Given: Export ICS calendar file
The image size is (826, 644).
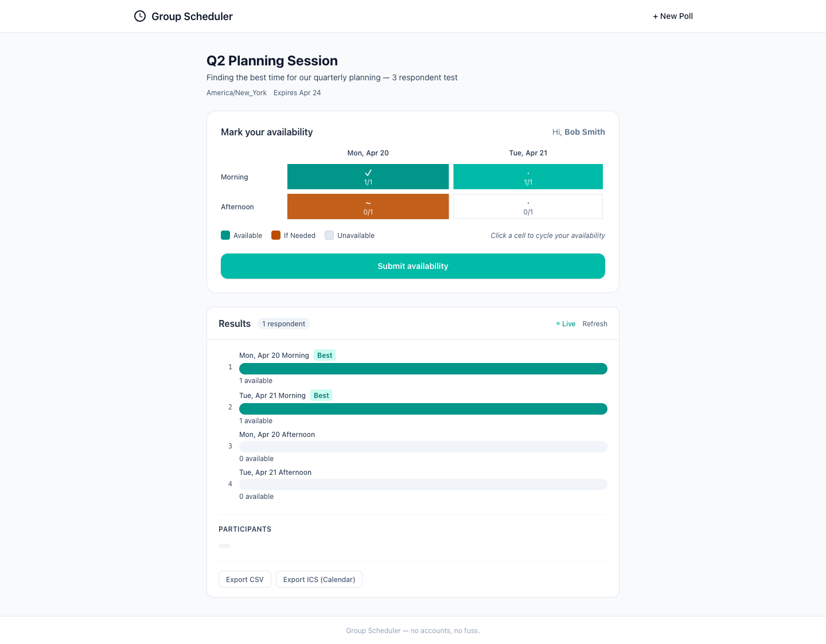Looking at the screenshot, I should (x=319, y=579).
